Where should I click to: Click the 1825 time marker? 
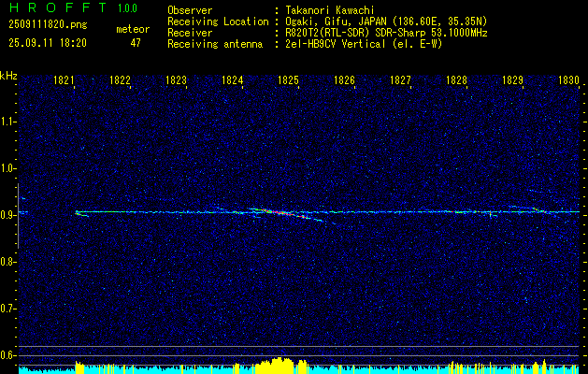click(x=288, y=80)
